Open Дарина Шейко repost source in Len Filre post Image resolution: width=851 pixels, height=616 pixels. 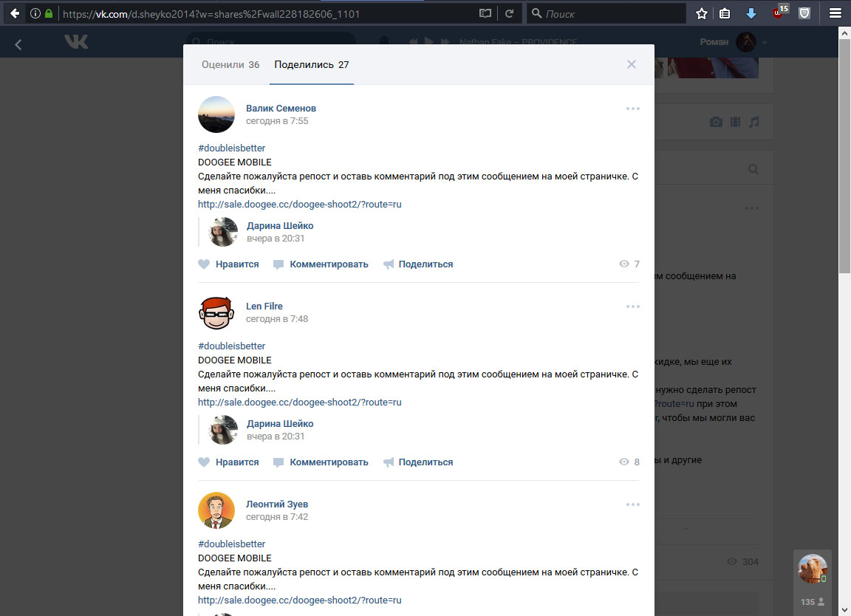coord(280,424)
